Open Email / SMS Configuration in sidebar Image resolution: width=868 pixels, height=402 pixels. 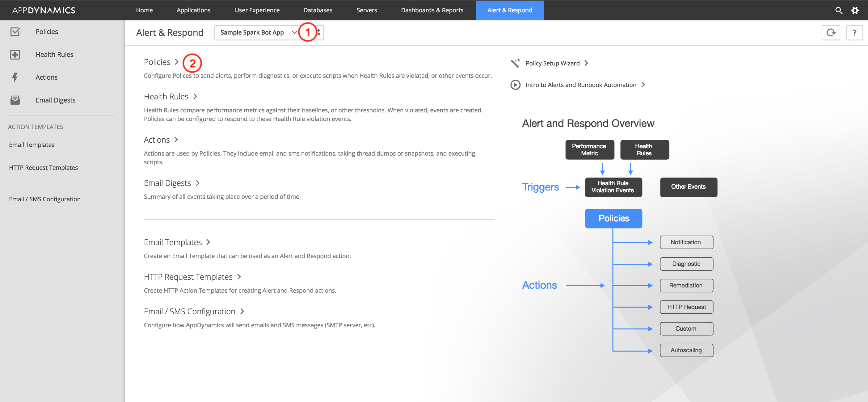click(x=45, y=199)
